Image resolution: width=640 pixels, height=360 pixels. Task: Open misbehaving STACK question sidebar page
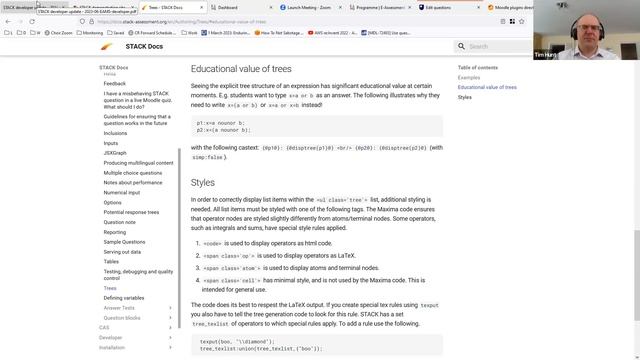coord(138,100)
